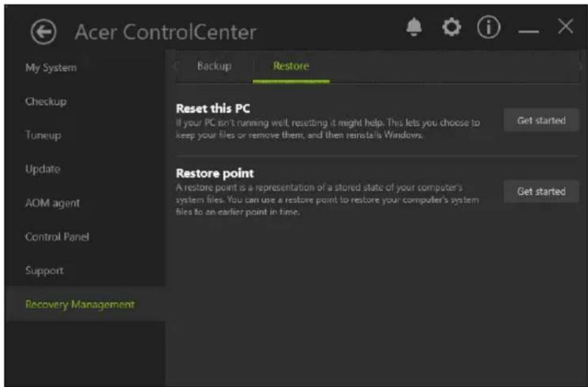Select the Restore tab

tap(291, 66)
